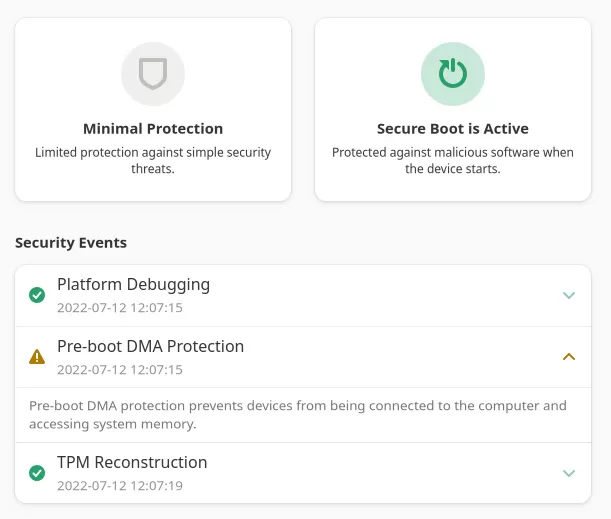The width and height of the screenshot is (611, 519).
Task: Open the Minimal Protection card title
Action: tap(153, 129)
